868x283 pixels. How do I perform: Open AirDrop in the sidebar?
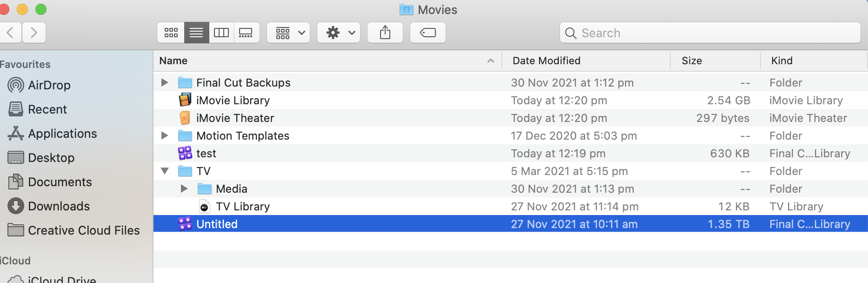tap(49, 85)
